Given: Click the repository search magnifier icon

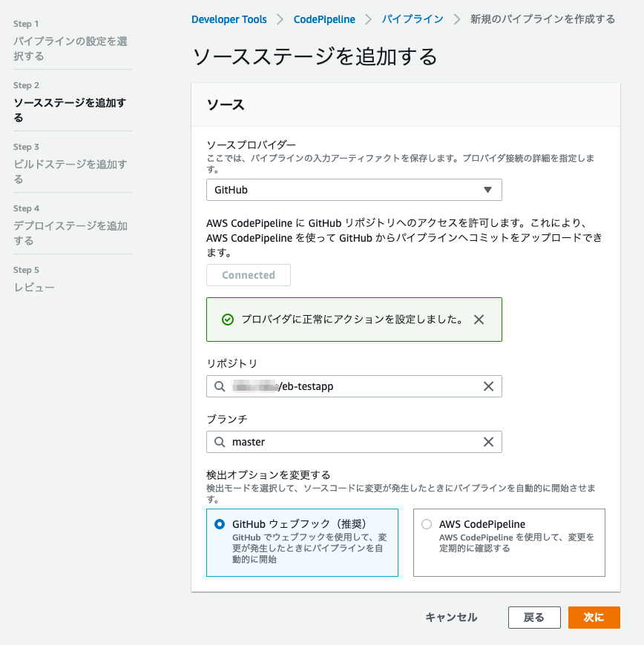Looking at the screenshot, I should point(220,386).
